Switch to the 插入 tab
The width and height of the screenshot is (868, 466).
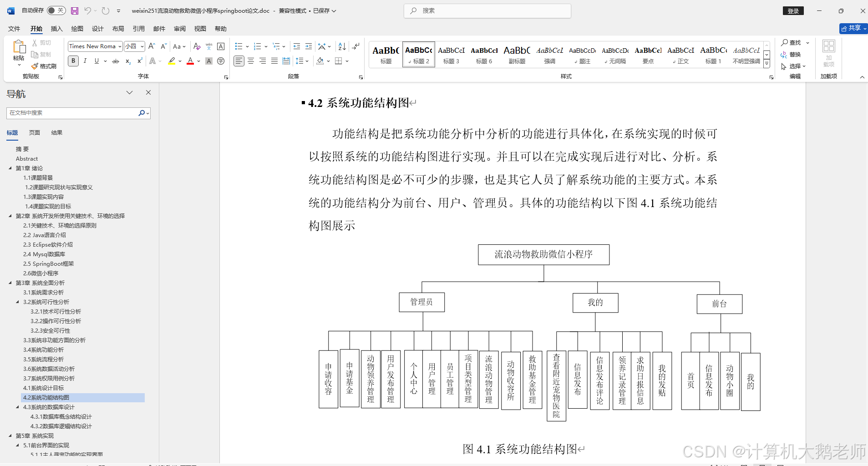(56, 29)
